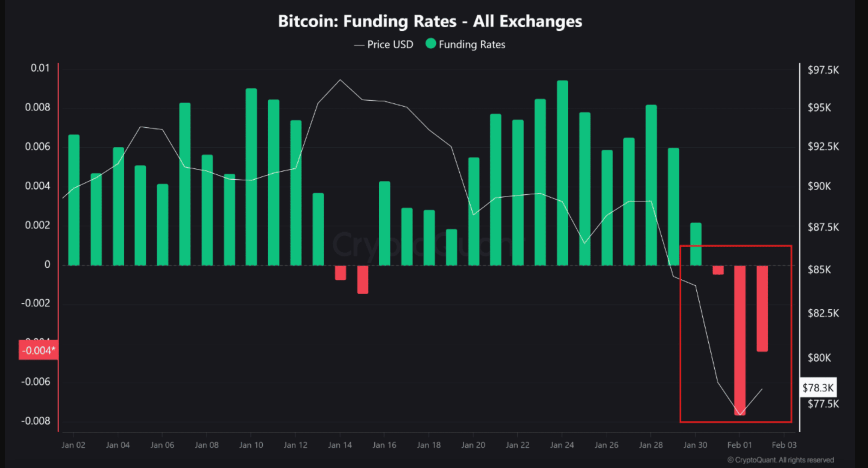
Task: Click the Jan 20 x-axis date label
Action: (x=473, y=445)
